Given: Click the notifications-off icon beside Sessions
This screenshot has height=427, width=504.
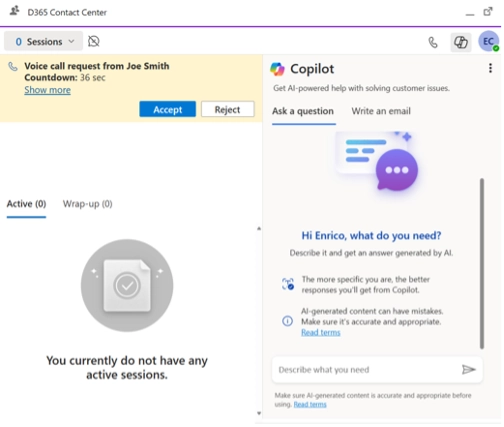Looking at the screenshot, I should (94, 41).
